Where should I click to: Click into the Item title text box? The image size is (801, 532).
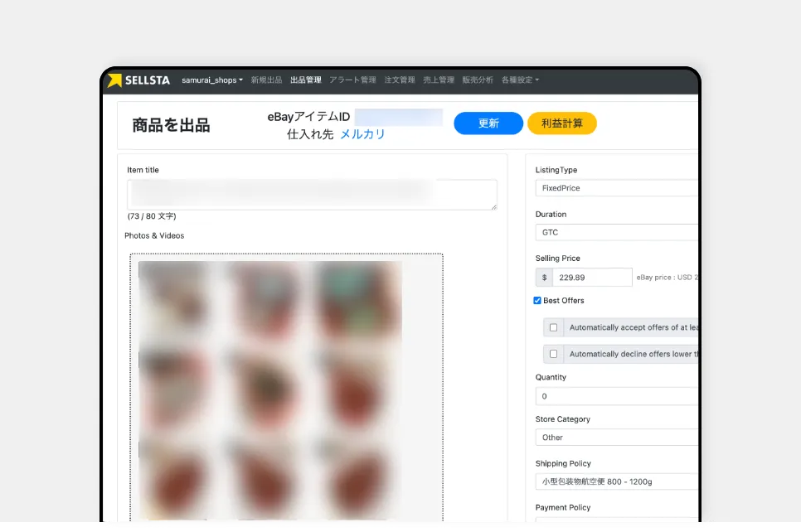[x=312, y=194]
